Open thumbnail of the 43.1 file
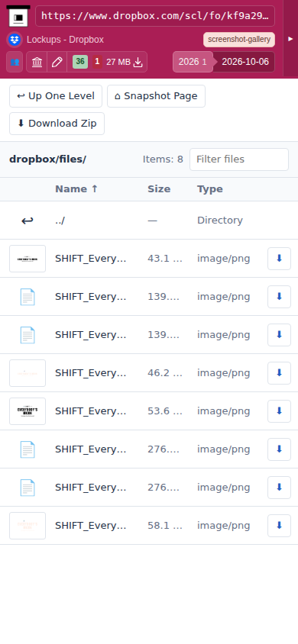 pyautogui.click(x=28, y=259)
